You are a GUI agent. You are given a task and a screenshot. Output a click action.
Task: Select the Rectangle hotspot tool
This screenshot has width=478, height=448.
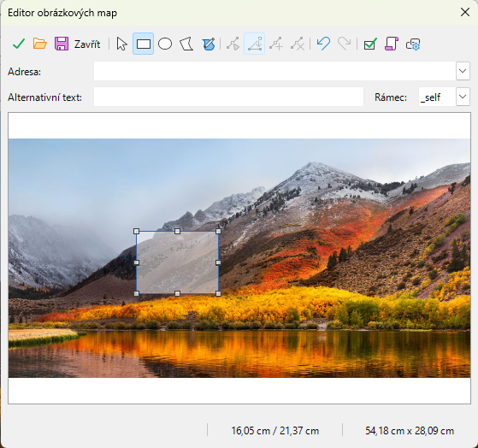point(144,44)
